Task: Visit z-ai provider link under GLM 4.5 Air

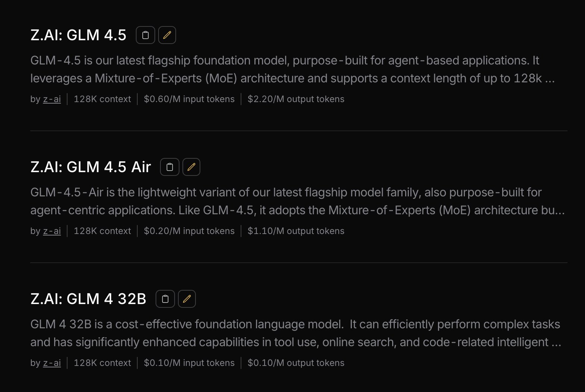Action: click(52, 231)
